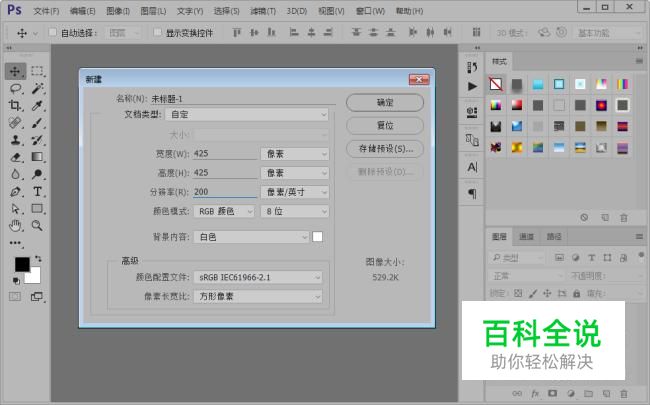Open the 背景内容 白色 dropdown
This screenshot has width=650, height=405.
click(x=251, y=237)
